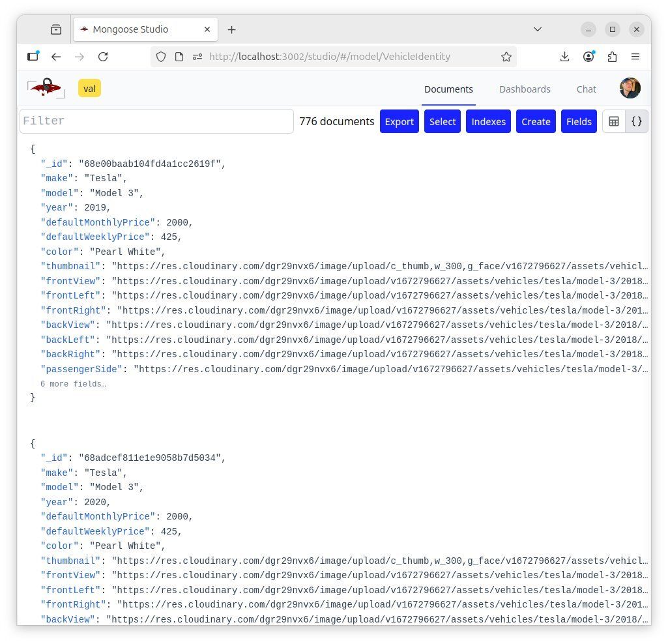Image resolution: width=668 pixels, height=644 pixels.
Task: Open the sidebar toggle icon
Action: point(33,56)
